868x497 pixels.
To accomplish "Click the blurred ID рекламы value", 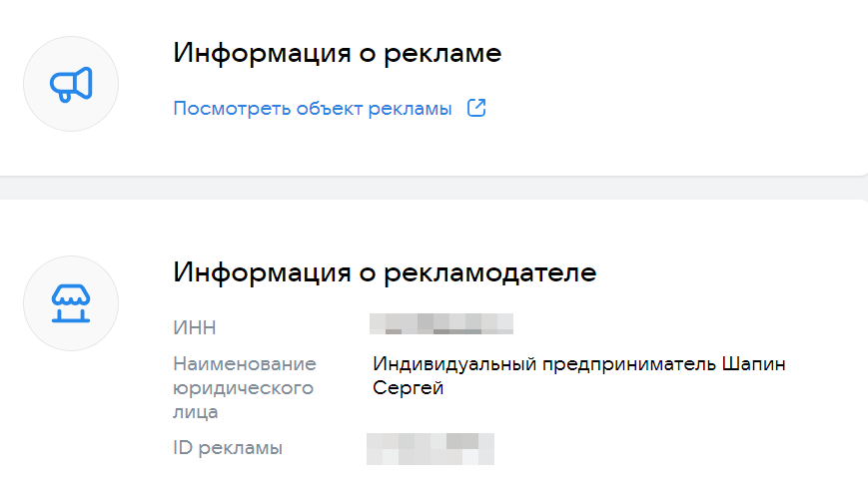I will (431, 448).
